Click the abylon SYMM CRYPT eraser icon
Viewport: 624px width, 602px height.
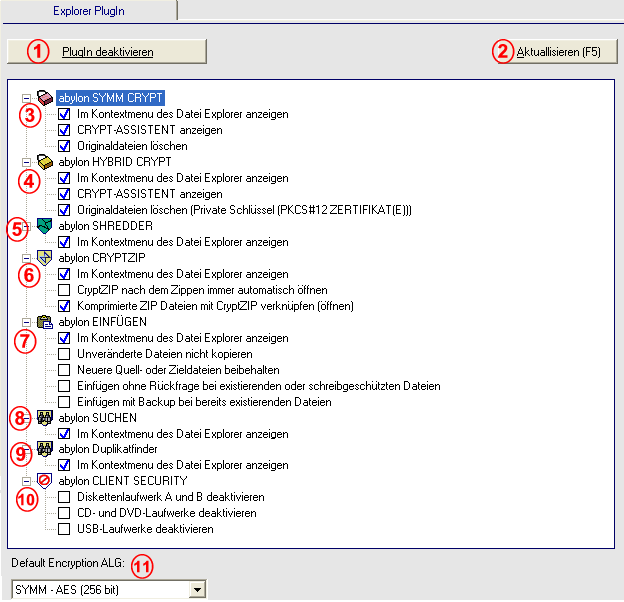click(44, 98)
